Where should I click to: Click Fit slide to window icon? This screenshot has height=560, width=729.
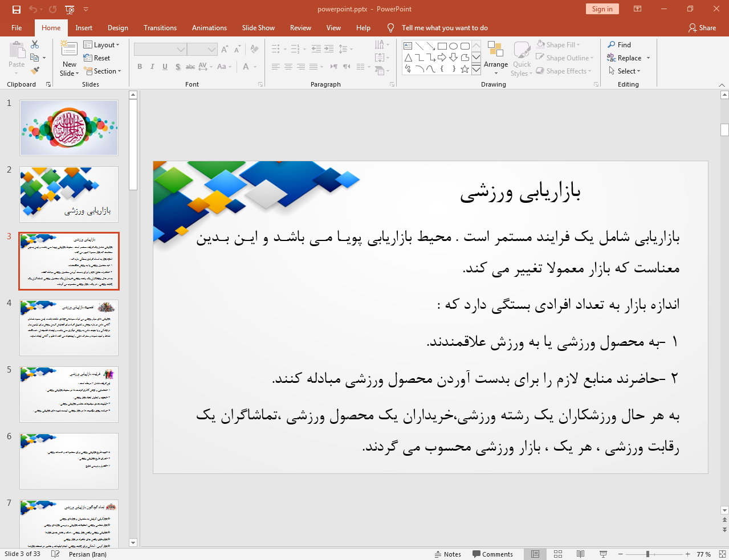tap(722, 554)
